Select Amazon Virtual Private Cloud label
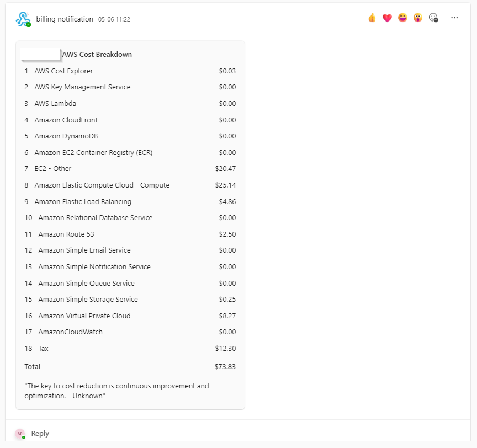The image size is (477, 448). pyautogui.click(x=84, y=316)
